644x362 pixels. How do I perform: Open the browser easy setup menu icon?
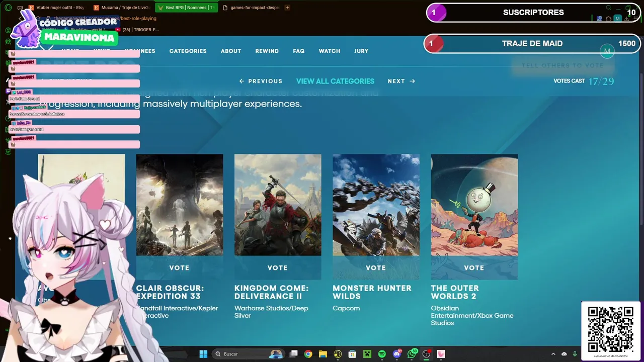636,19
